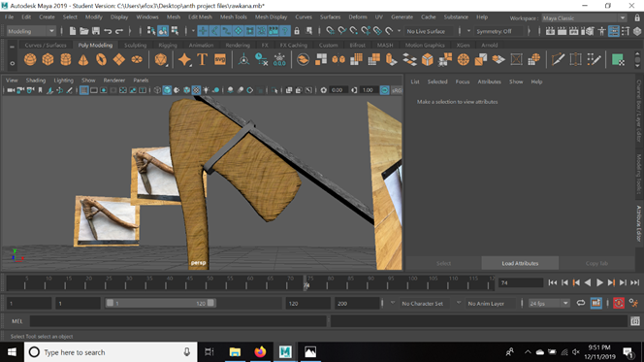Play the animation backwards

pyautogui.click(x=588, y=282)
